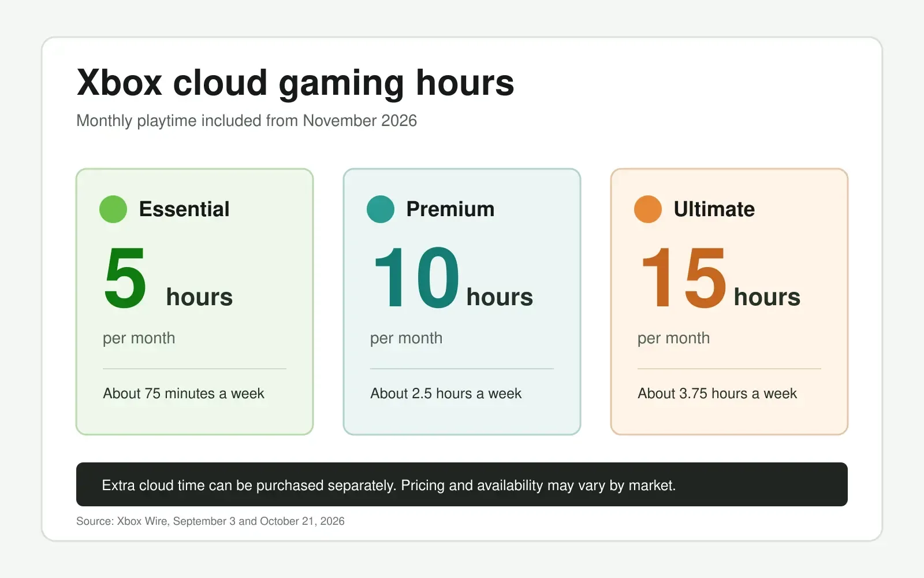Screen dimensions: 924x578
Task: Click "per month" in the Essential card
Action: (139, 338)
